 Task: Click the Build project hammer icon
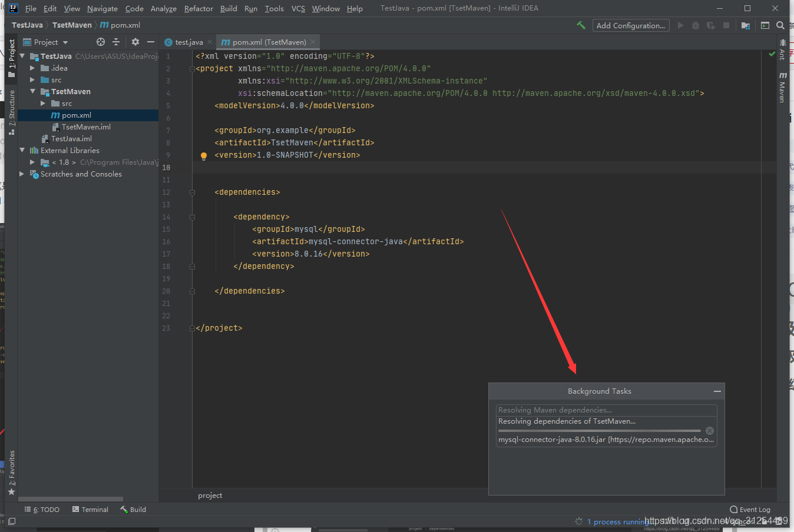click(x=581, y=25)
